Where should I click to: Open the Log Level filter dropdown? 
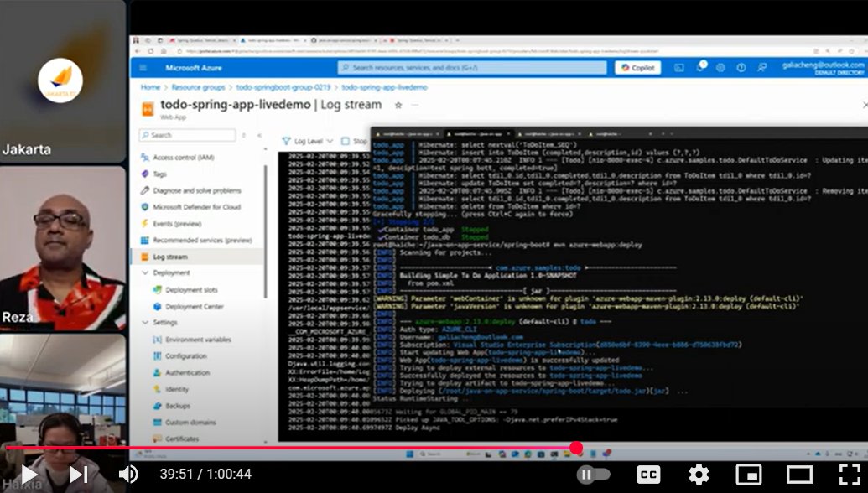(308, 141)
